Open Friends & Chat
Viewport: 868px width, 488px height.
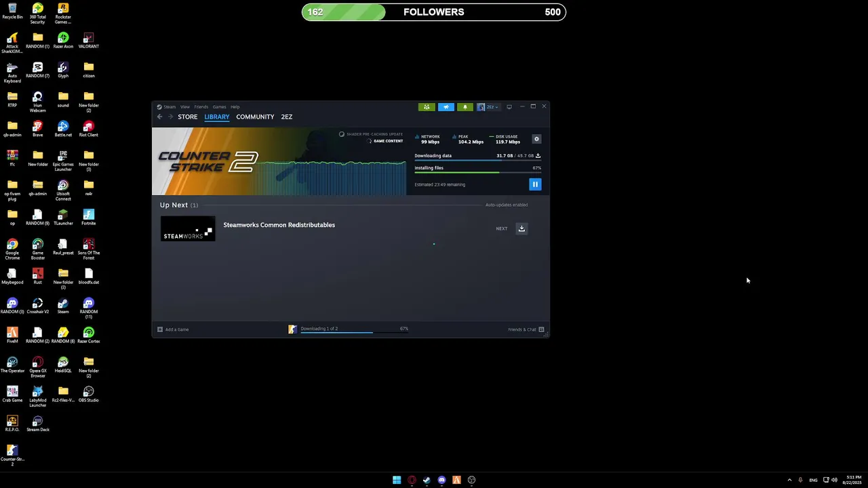point(526,329)
